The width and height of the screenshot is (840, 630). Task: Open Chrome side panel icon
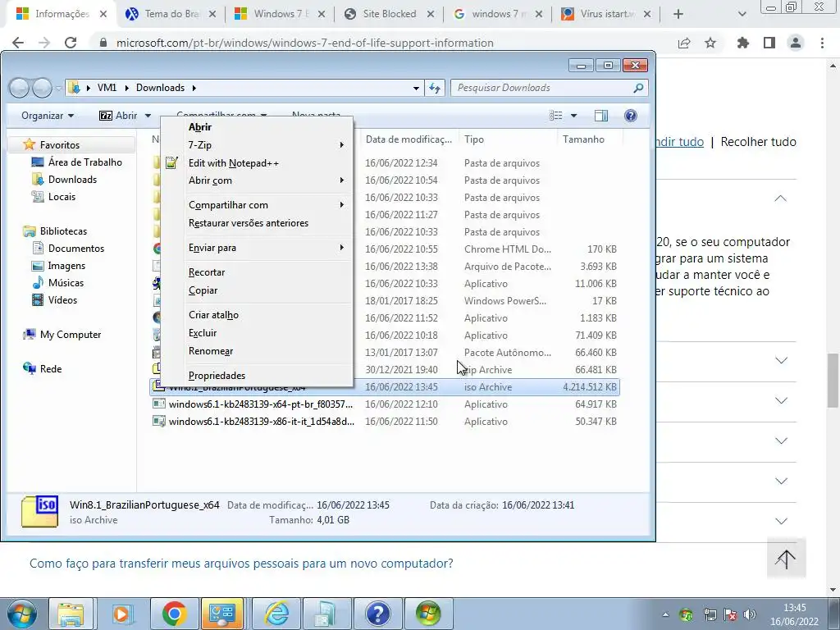769,43
